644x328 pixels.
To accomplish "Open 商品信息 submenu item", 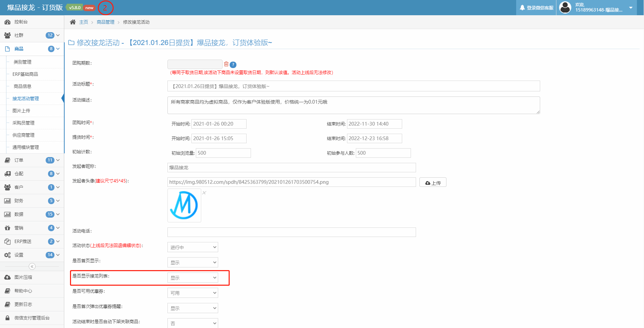I will (x=22, y=86).
